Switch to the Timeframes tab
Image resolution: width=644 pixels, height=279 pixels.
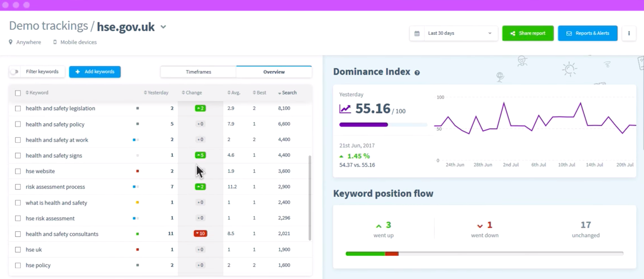198,72
